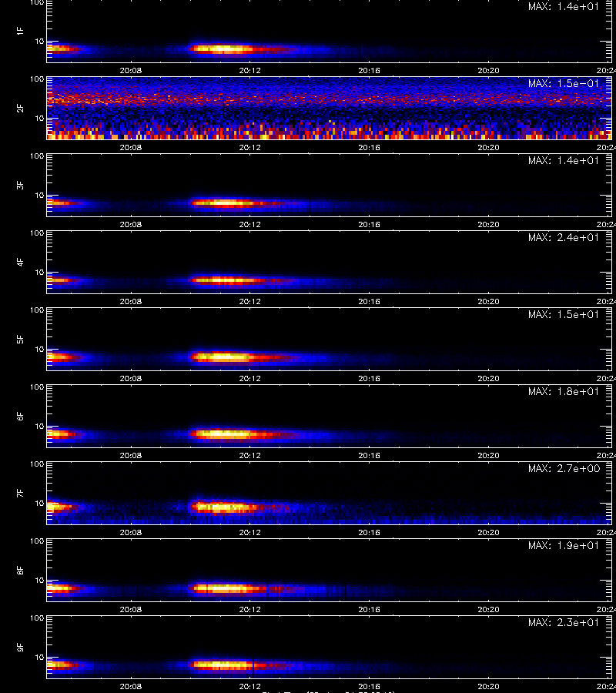Click the 1F panel axis label
Image resolution: width=616 pixels, height=693 pixels.
click(x=20, y=31)
